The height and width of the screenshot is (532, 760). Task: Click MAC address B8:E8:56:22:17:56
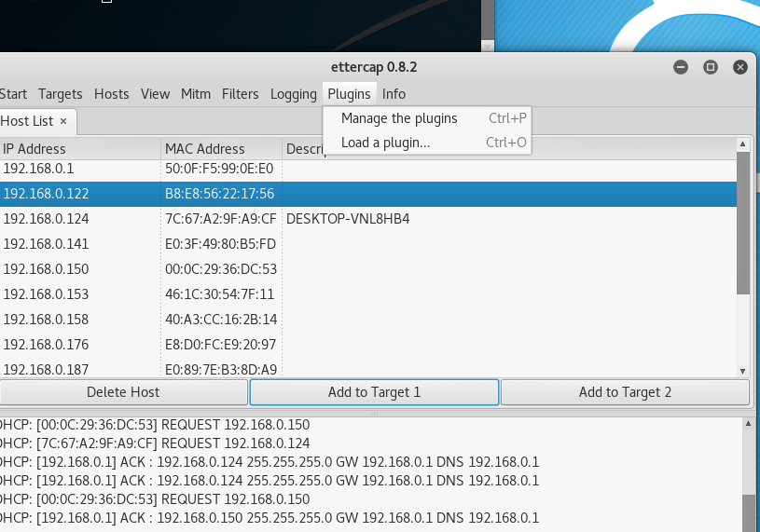(219, 194)
